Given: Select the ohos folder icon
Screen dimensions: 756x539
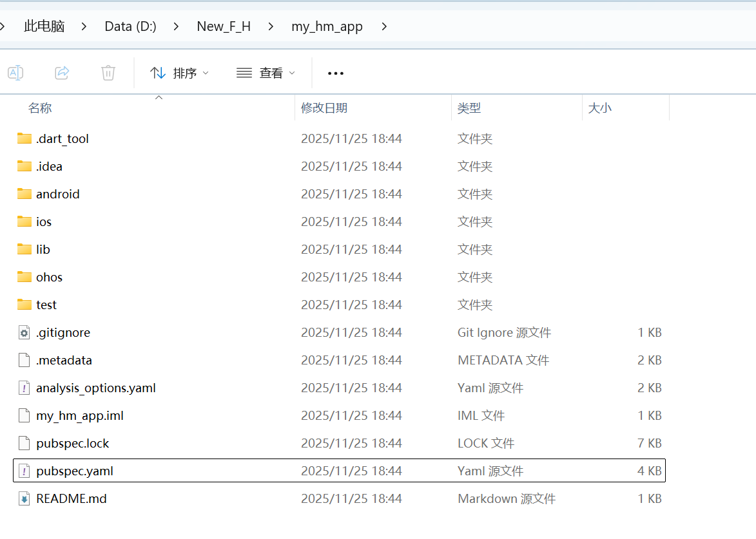Looking at the screenshot, I should (x=24, y=277).
